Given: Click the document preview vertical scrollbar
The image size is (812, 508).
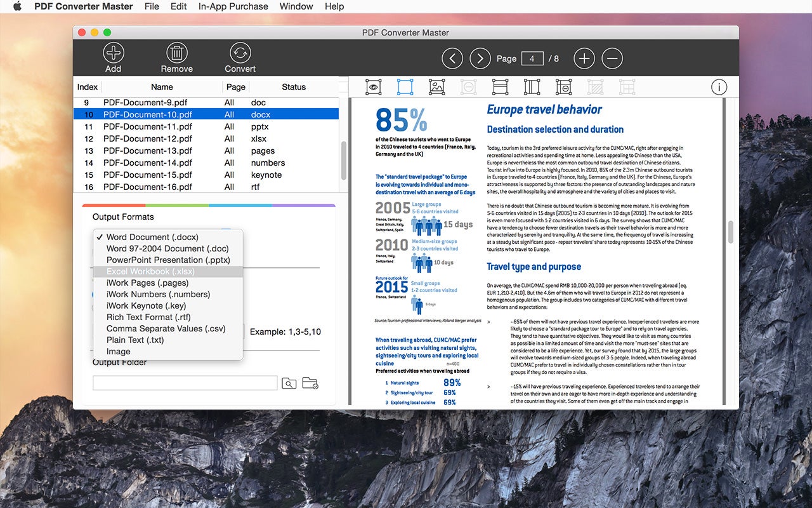Looking at the screenshot, I should coord(731,231).
